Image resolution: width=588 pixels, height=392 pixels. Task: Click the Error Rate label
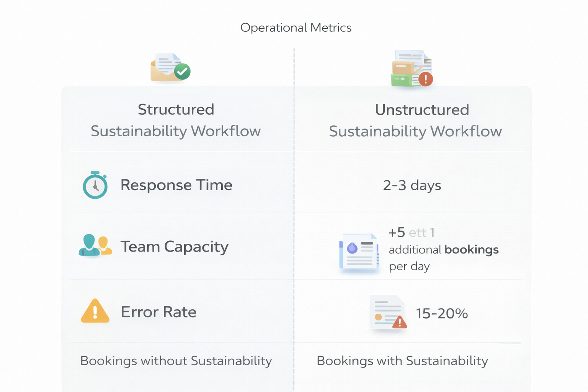click(x=158, y=312)
